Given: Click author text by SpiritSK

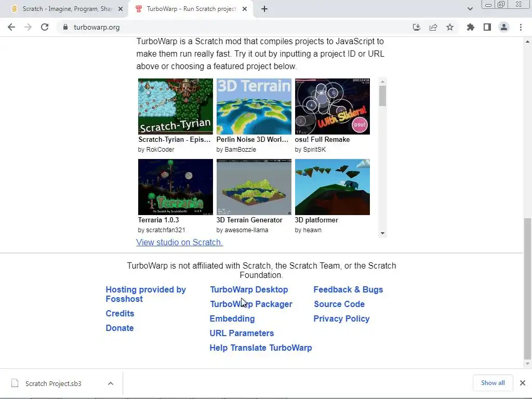Looking at the screenshot, I should (310, 150).
